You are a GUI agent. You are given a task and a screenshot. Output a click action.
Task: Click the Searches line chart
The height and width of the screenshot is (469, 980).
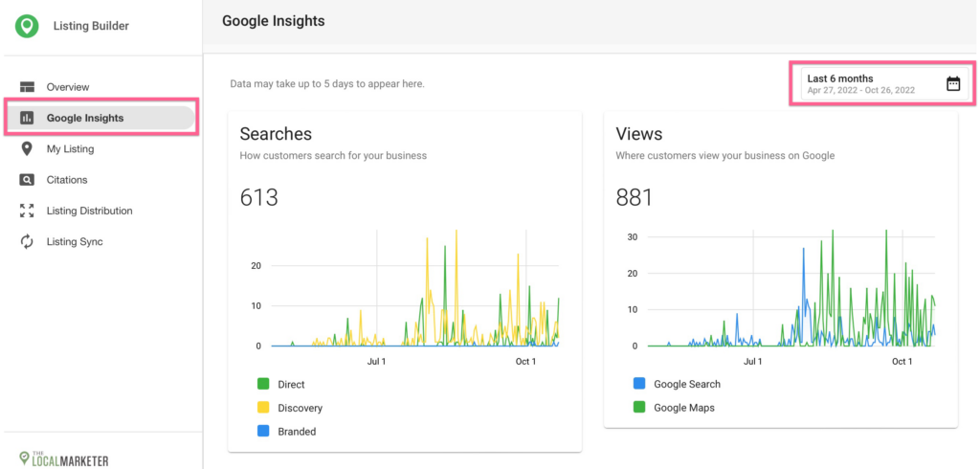415,288
